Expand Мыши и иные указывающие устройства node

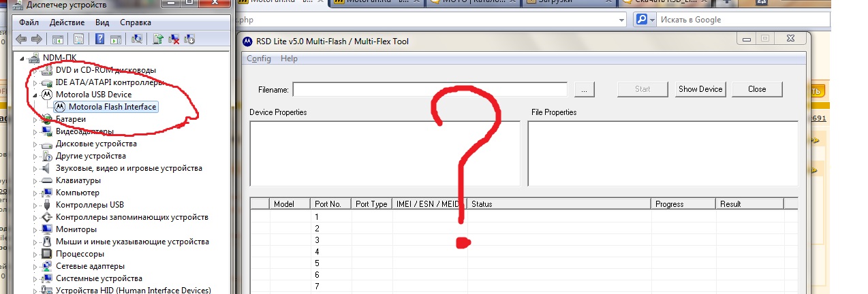point(36,242)
